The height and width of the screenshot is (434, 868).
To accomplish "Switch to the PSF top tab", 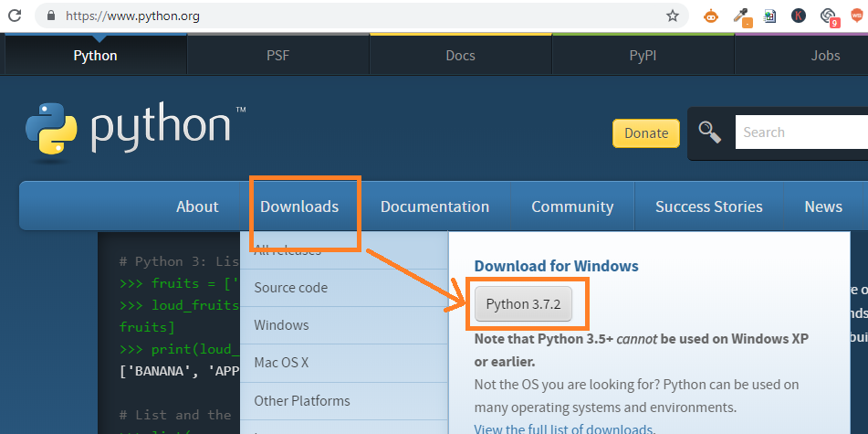I will point(277,55).
